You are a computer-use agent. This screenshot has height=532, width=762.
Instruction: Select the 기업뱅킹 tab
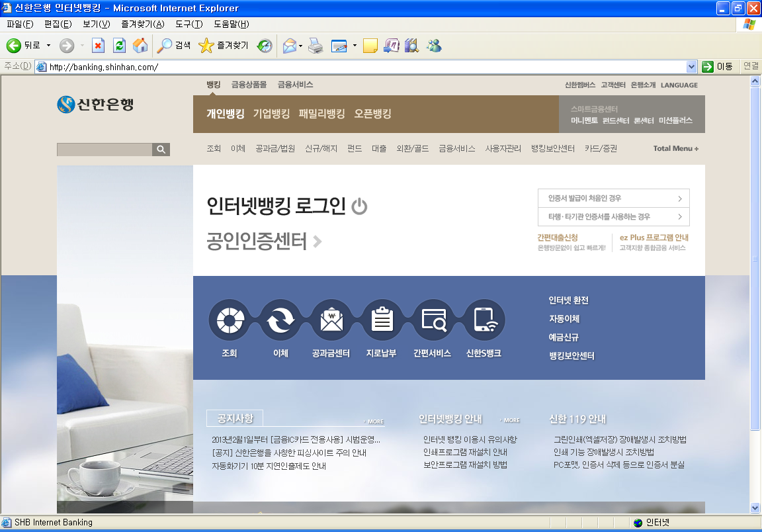272,114
